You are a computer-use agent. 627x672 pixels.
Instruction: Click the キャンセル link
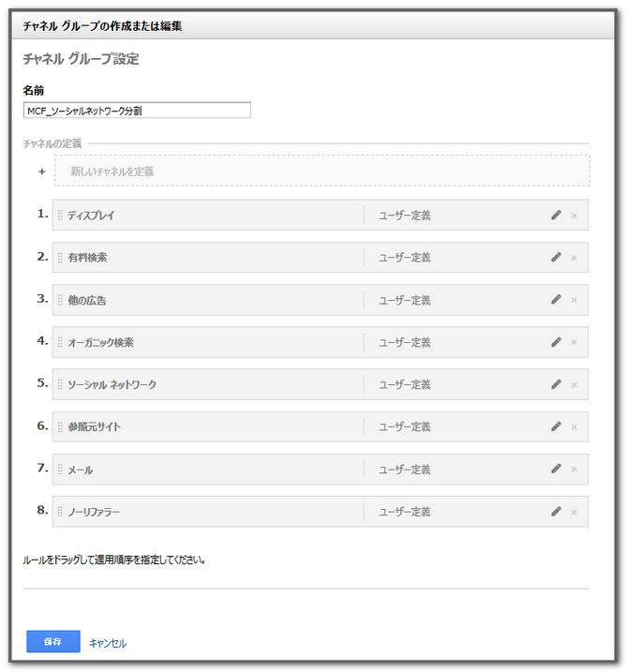coord(108,643)
